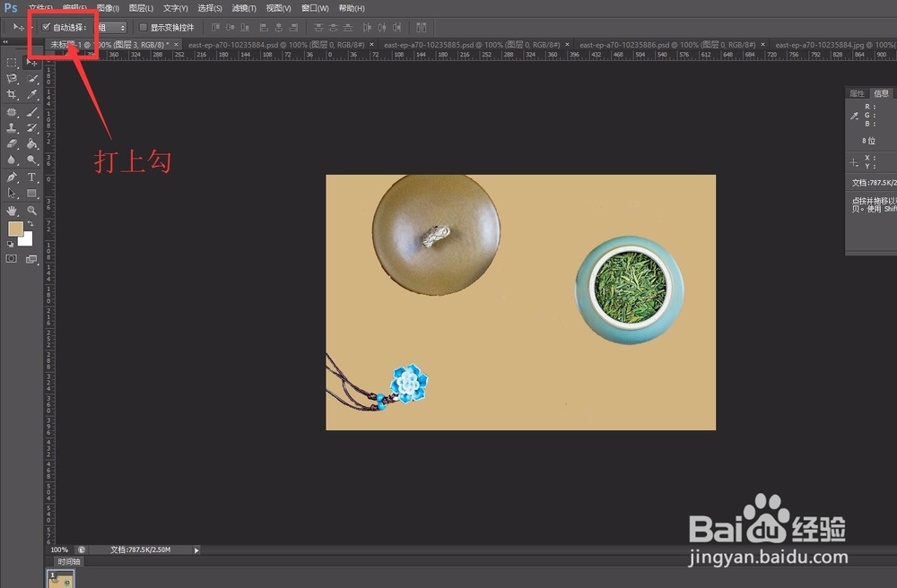This screenshot has width=897, height=588.
Task: Distribute top edges in options bar
Action: coord(318,28)
